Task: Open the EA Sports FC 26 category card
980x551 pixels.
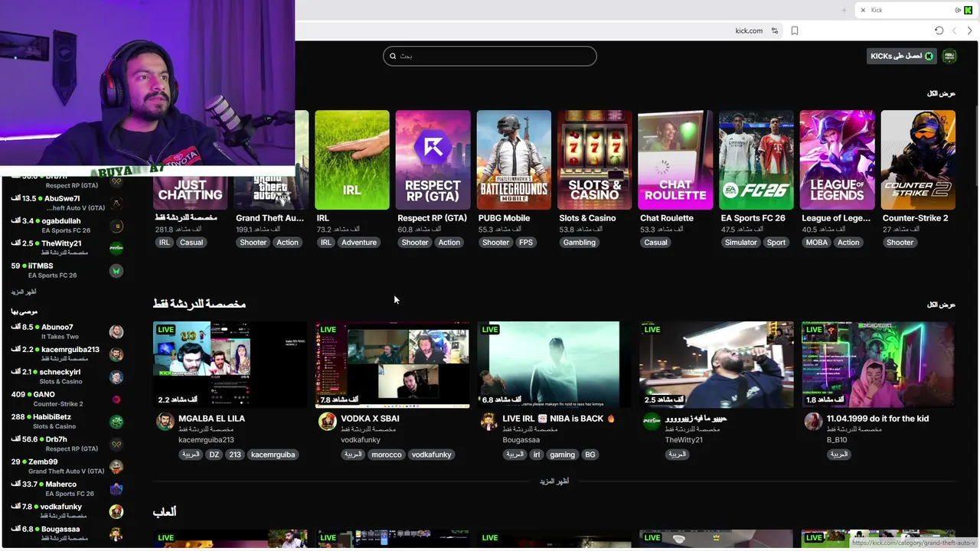Action: coord(756,160)
